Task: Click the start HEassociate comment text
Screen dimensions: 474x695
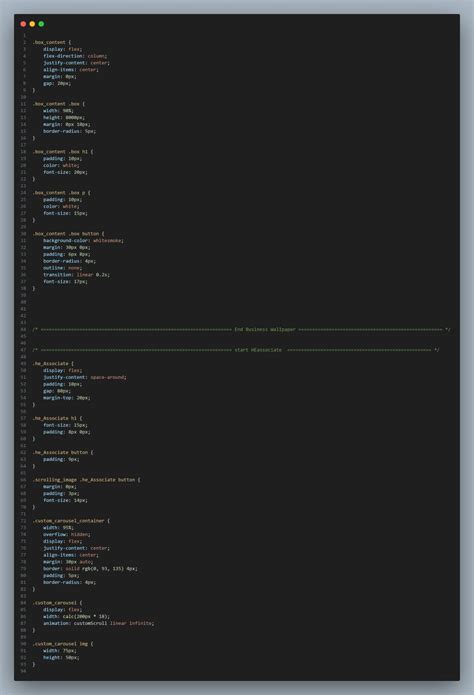Action: coord(258,350)
